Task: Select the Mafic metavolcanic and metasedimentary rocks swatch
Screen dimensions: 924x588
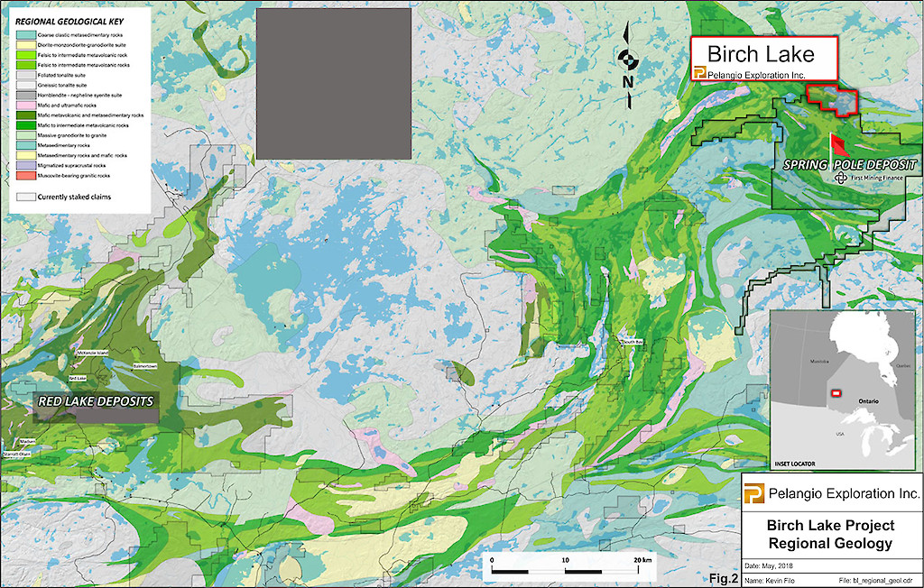Action: (26, 115)
